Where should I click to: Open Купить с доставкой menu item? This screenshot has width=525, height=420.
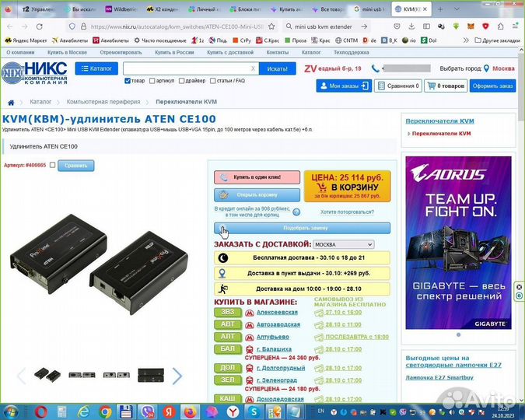(230, 53)
